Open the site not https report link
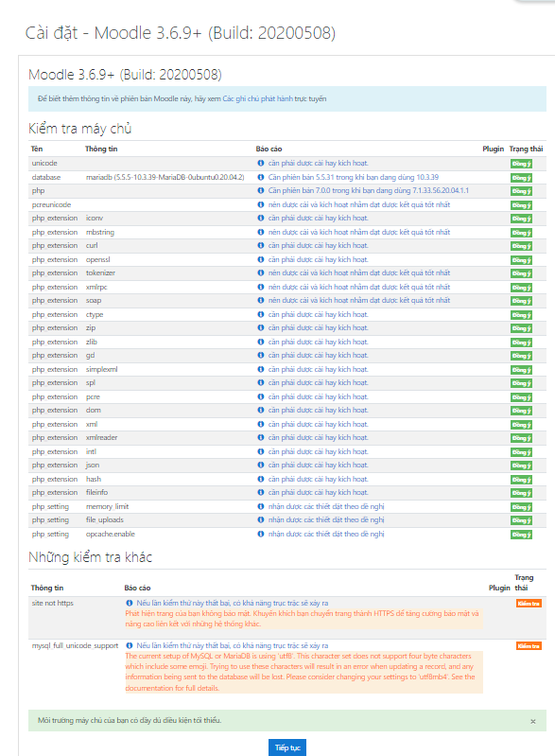Viewport: 555px width, 756px height. coord(233,603)
